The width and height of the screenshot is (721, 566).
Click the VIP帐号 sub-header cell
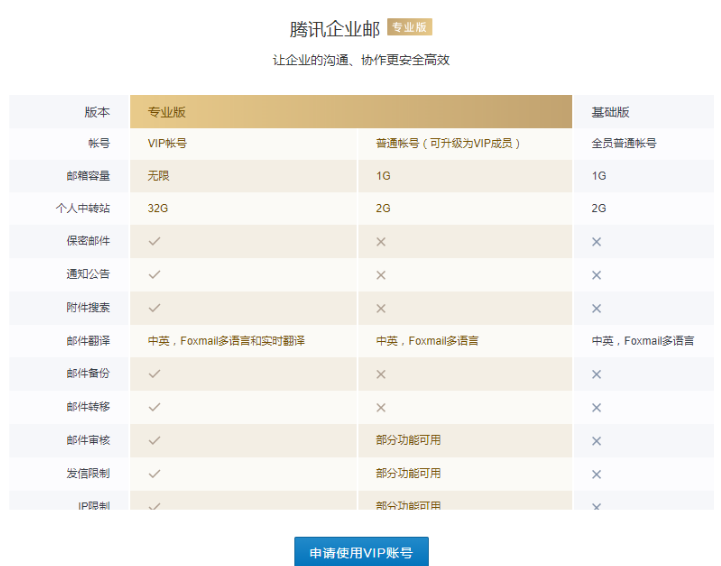point(167,143)
